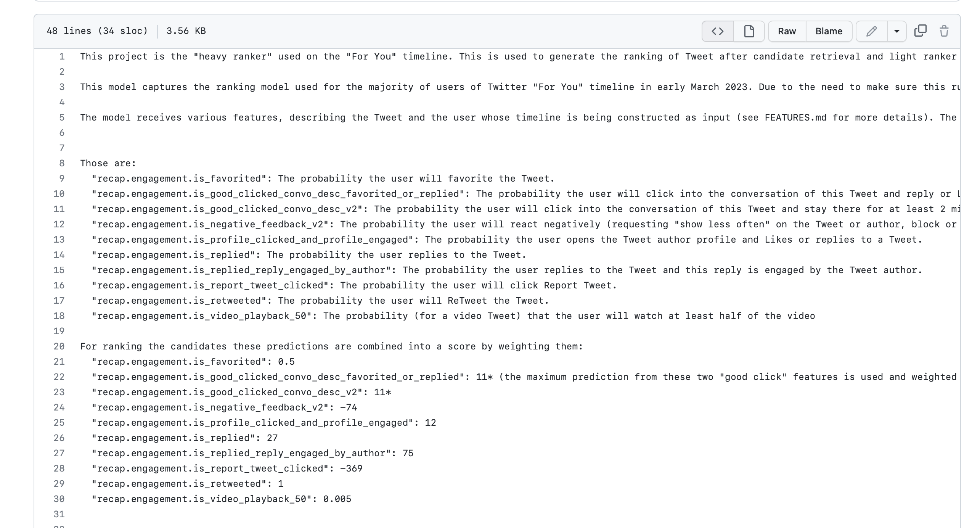Delete this file trash icon
Screen dimensions: 980x528
click(944, 31)
